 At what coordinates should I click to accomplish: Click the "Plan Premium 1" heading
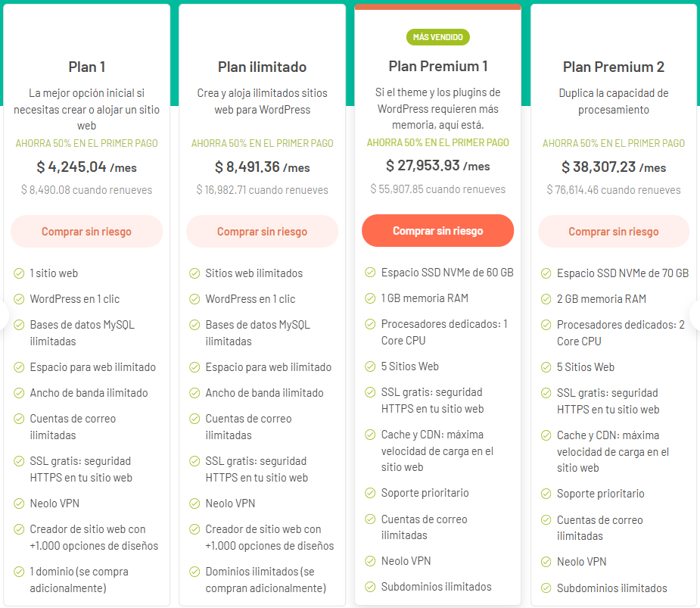[x=438, y=66]
